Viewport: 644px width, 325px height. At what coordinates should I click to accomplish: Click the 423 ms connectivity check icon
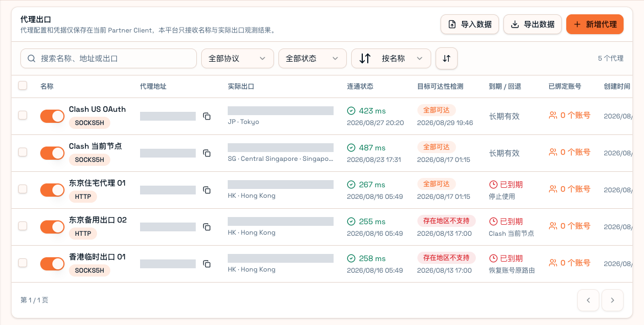click(351, 111)
